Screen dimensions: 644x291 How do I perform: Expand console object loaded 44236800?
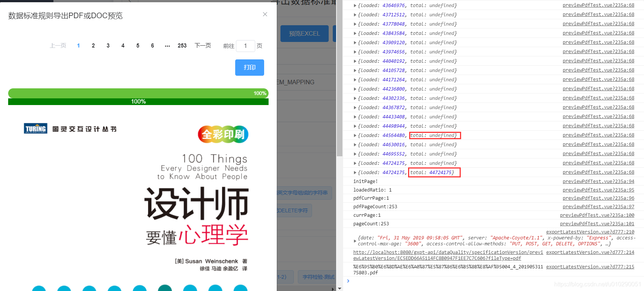355,89
